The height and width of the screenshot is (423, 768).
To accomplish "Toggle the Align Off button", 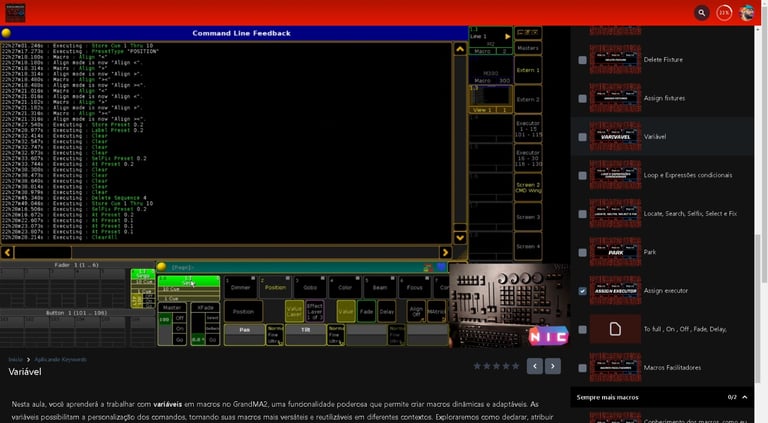I will 416,311.
